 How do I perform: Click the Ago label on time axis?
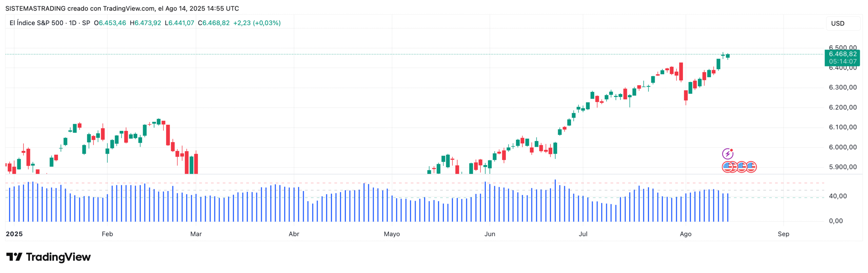685,234
